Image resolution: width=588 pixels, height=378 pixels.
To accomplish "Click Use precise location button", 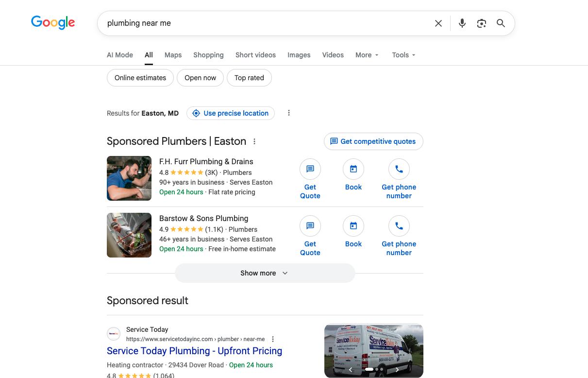I will pos(231,113).
